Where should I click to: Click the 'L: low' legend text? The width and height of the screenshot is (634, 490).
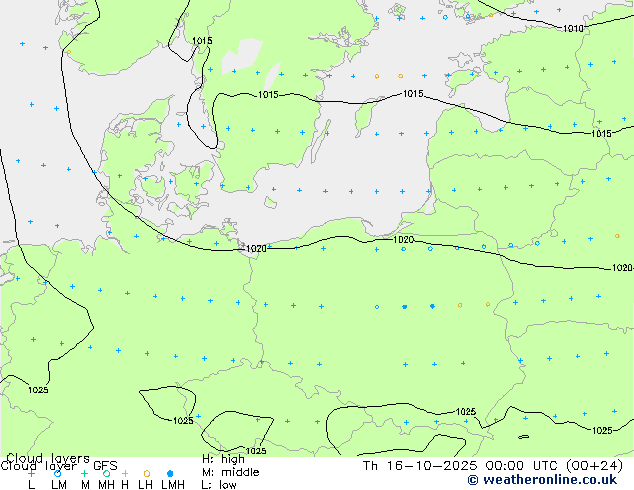tap(219, 485)
